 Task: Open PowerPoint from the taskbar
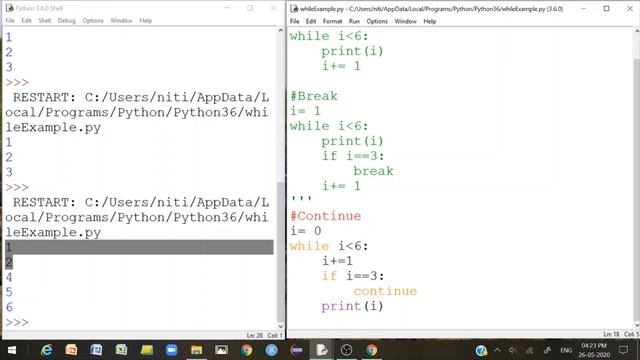pos(71,350)
